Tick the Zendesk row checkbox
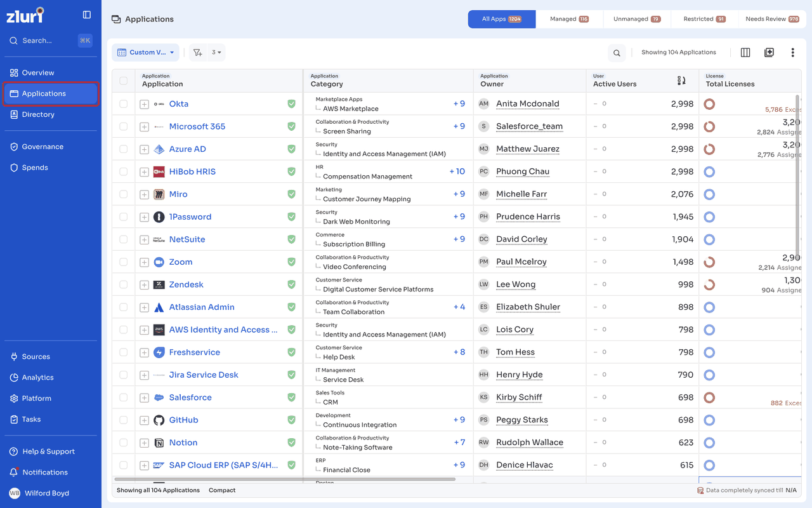 [124, 284]
